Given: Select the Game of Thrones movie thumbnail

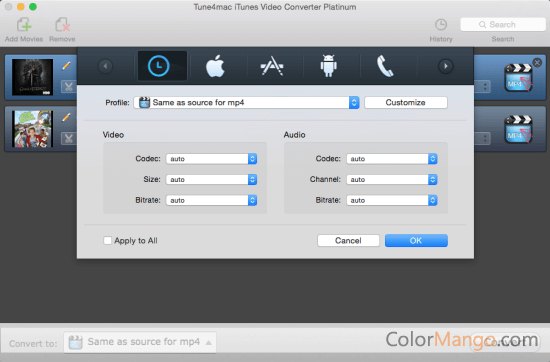Looking at the screenshot, I should pos(32,77).
